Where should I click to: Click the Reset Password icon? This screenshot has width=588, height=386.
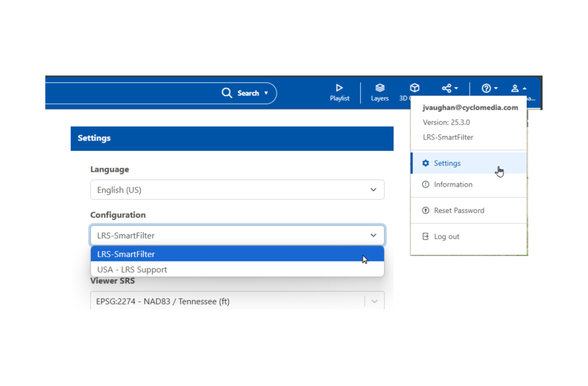(425, 210)
